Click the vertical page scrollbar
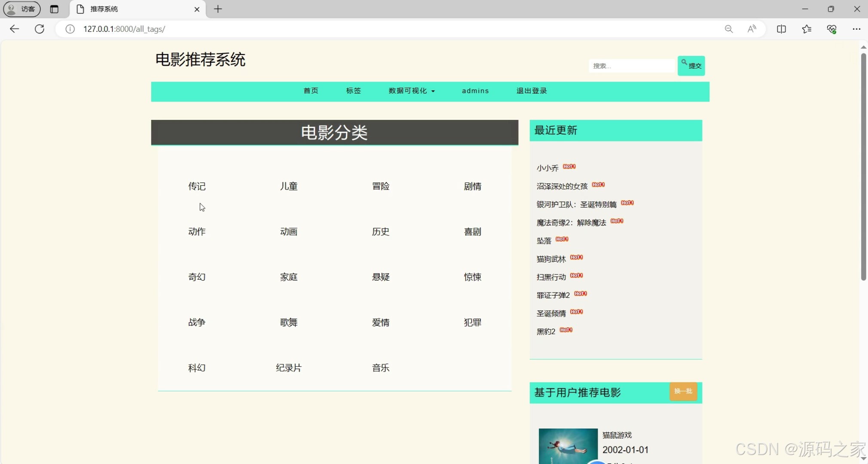 [863, 168]
